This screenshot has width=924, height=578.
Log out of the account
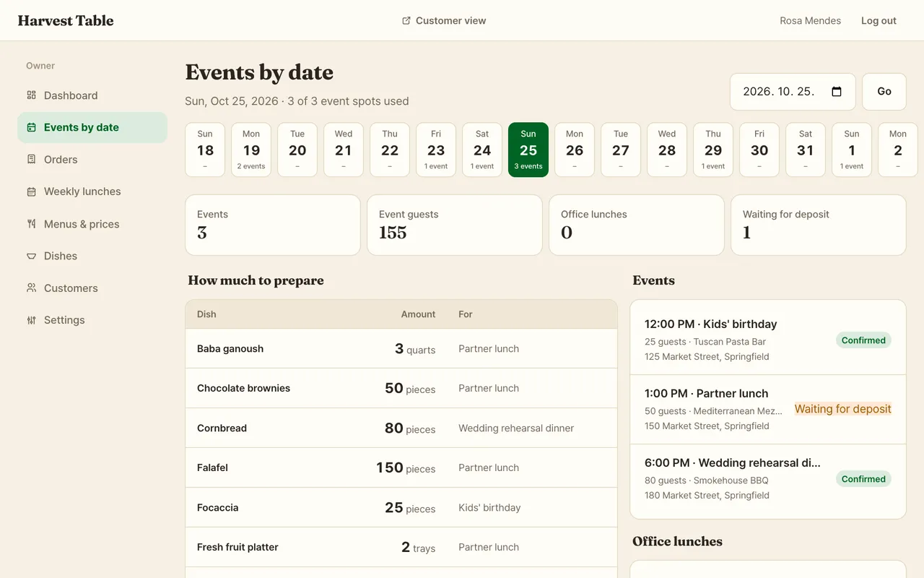[879, 21]
